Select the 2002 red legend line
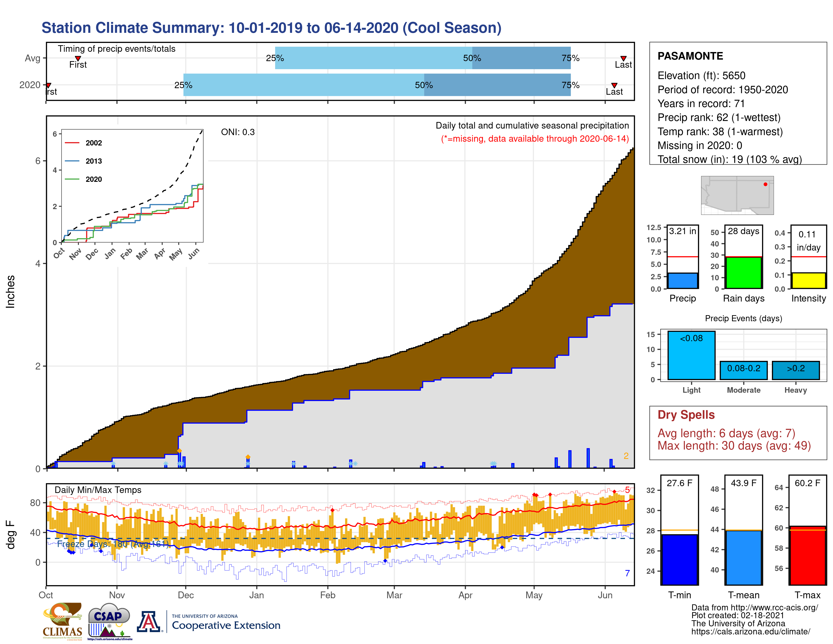Image resolution: width=833 pixels, height=644 pixels. pos(72,143)
